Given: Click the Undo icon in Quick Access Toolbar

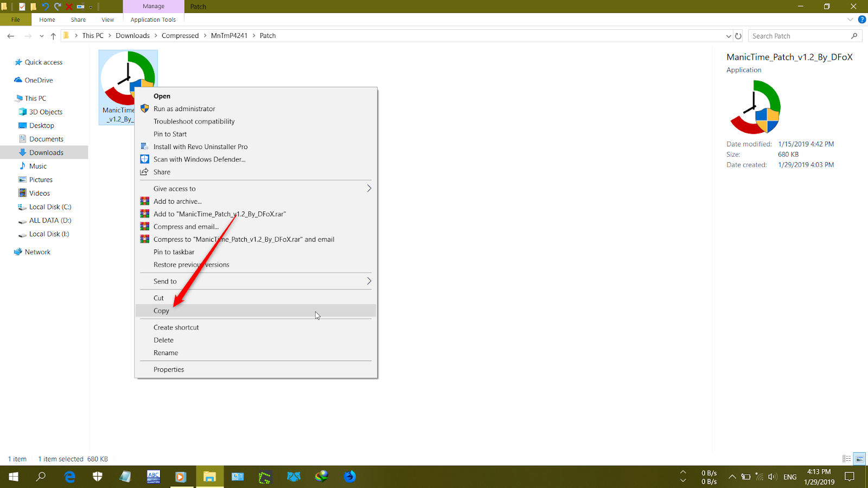Looking at the screenshot, I should tap(45, 7).
